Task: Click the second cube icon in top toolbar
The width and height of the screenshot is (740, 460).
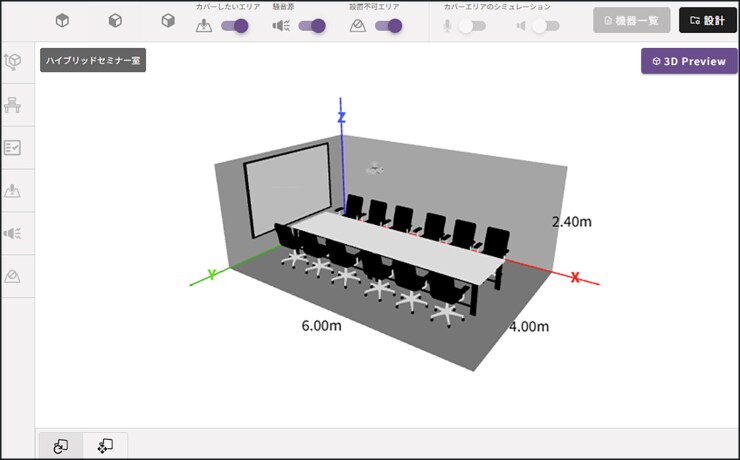Action: tap(115, 21)
